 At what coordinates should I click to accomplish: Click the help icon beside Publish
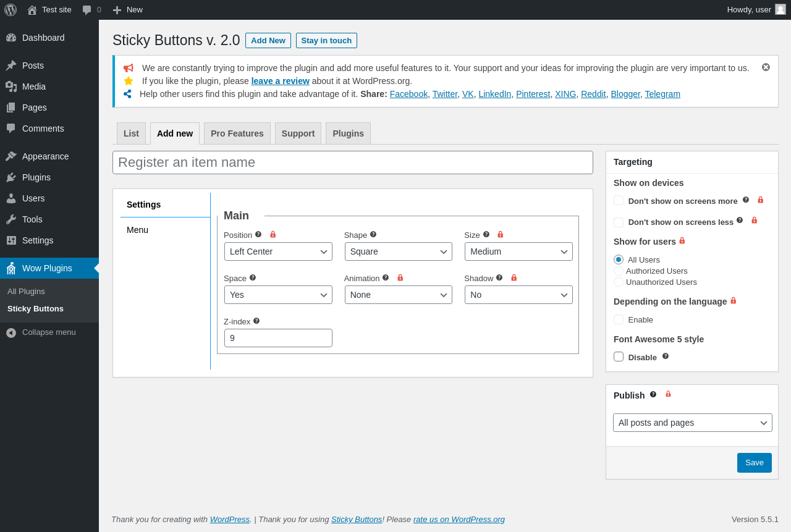tap(653, 394)
